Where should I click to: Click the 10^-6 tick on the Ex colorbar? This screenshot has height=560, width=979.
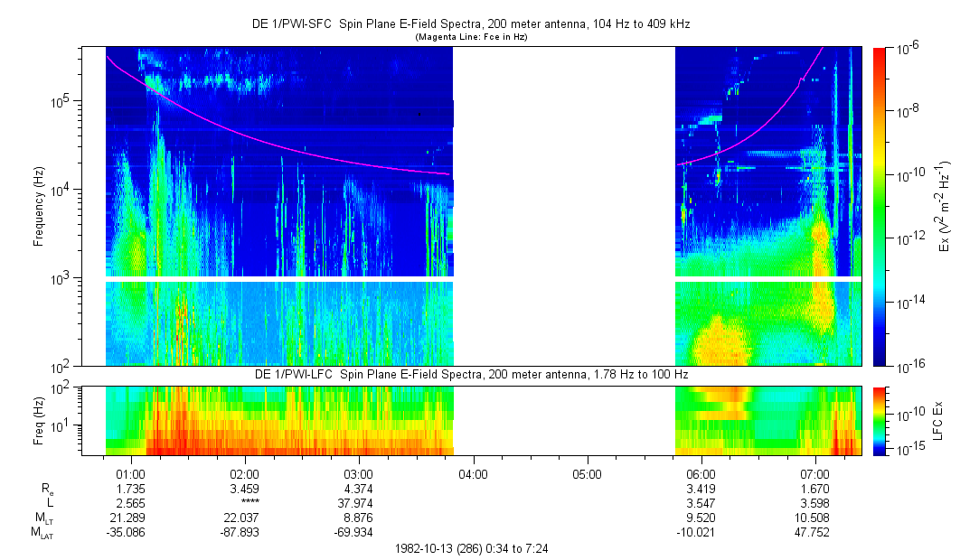(x=908, y=47)
